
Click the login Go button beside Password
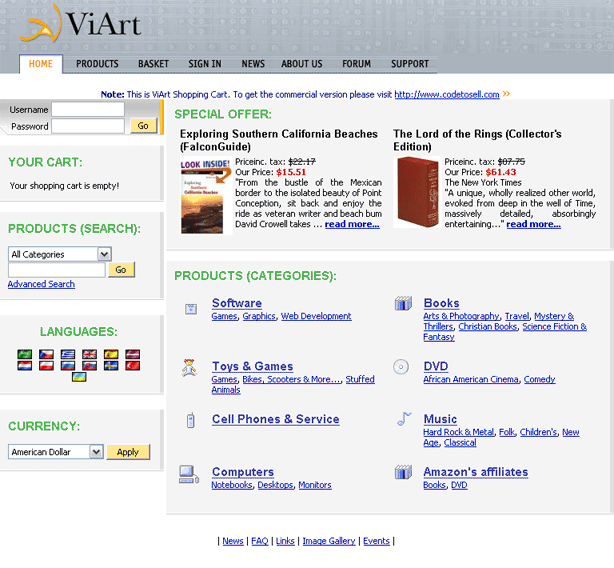[x=143, y=126]
